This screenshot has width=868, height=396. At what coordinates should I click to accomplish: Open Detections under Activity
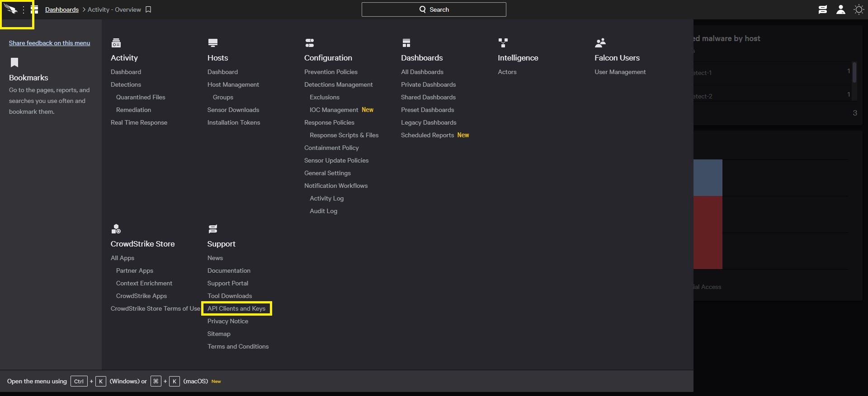(x=126, y=84)
